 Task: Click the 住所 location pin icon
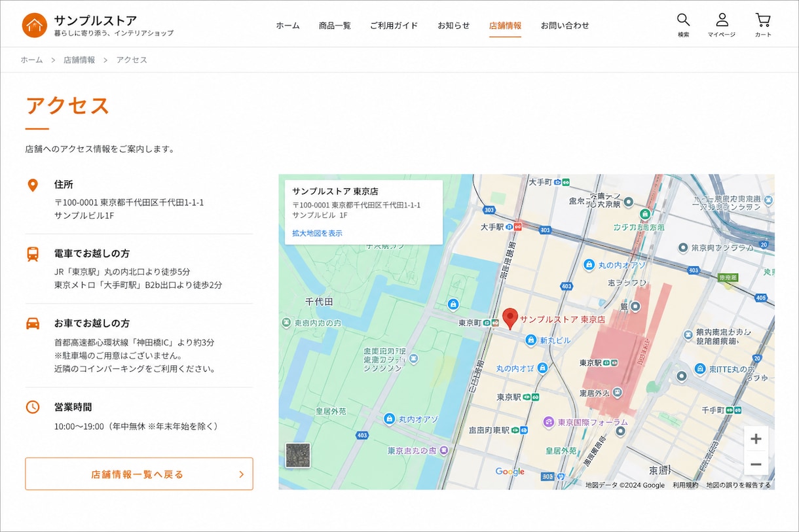point(33,185)
